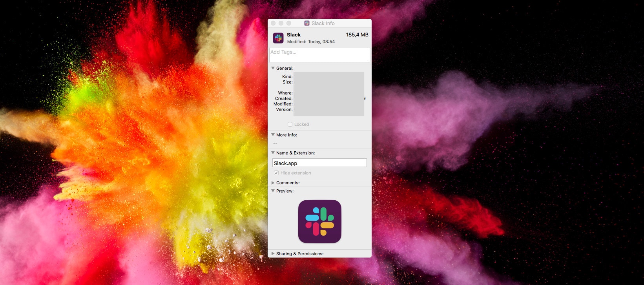The height and width of the screenshot is (285, 644).
Task: Click the bold Slack name in header
Action: (294, 35)
